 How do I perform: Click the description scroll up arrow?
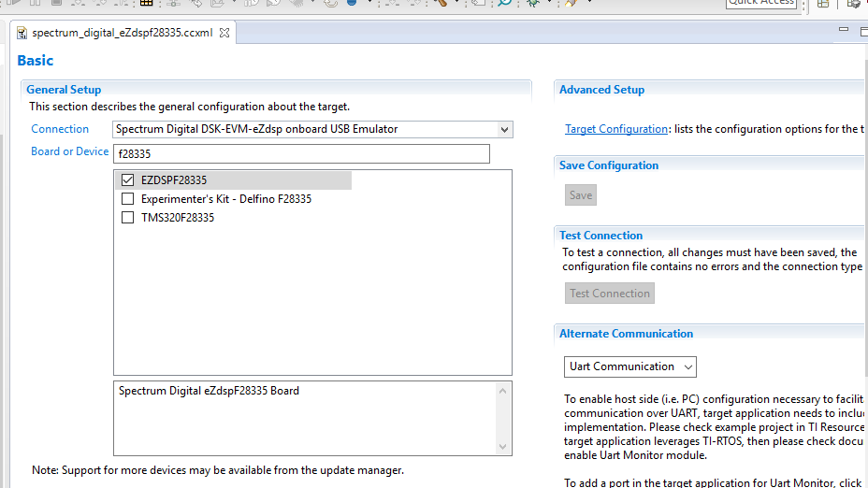[502, 391]
